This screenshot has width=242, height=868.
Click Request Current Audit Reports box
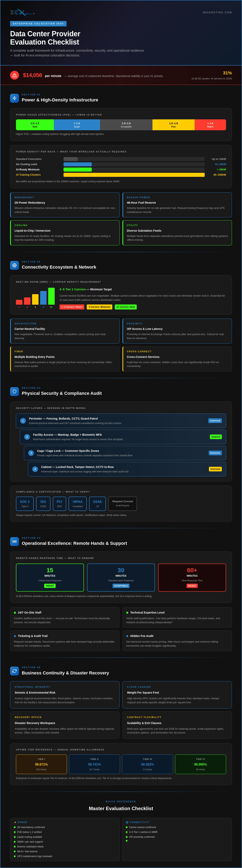coord(123,504)
